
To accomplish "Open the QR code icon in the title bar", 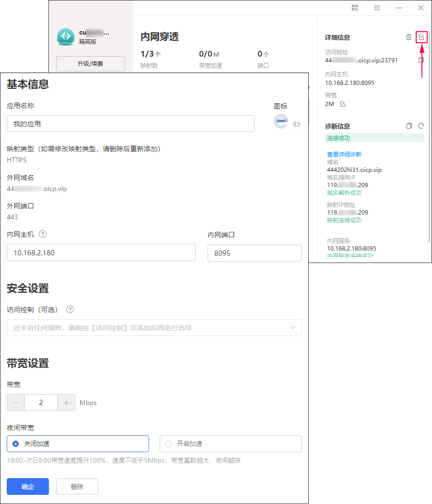I will click(355, 8).
